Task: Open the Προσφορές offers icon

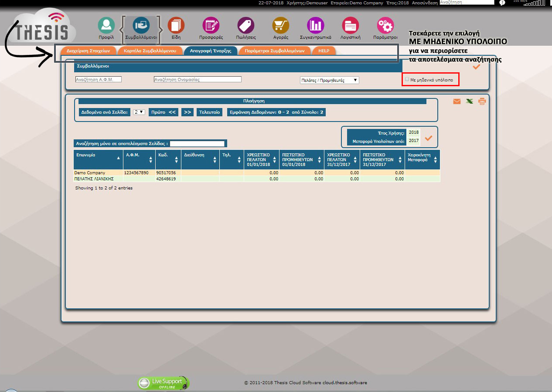Action: [x=211, y=25]
